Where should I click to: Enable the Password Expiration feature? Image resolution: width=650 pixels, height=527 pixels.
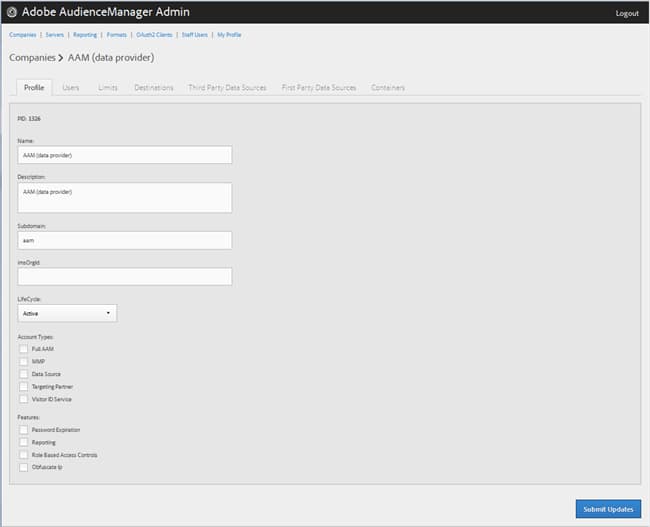click(x=24, y=430)
